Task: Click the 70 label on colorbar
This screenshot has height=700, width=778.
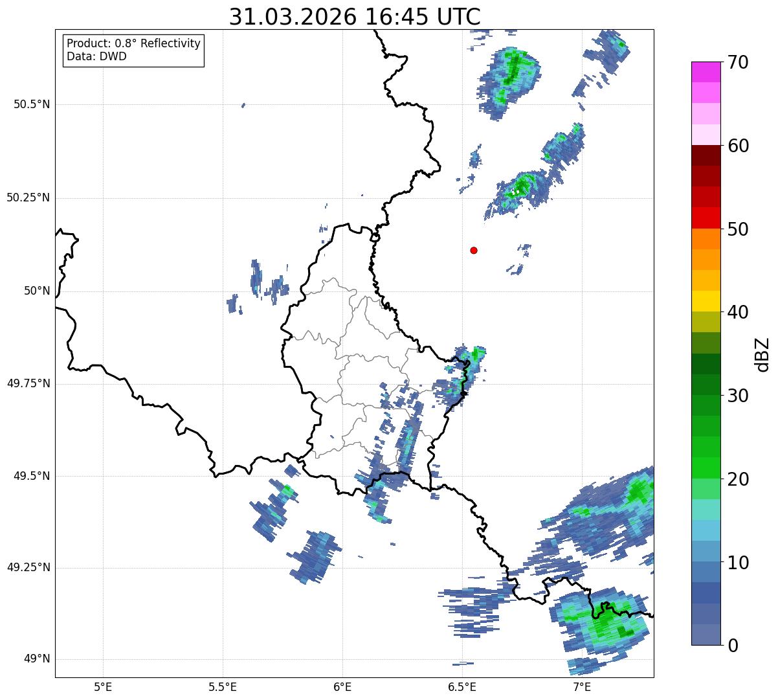Action: tap(738, 62)
